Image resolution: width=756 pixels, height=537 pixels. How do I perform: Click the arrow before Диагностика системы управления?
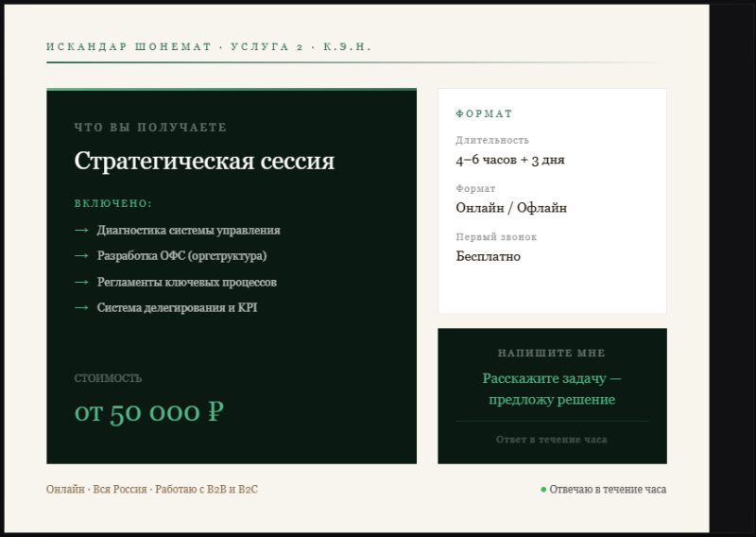coord(81,230)
